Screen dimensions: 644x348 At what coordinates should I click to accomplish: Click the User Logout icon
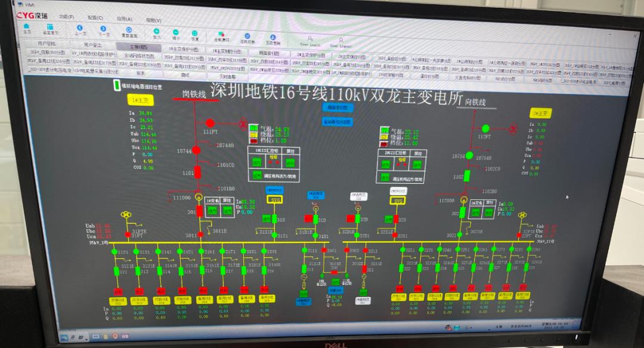(340, 41)
